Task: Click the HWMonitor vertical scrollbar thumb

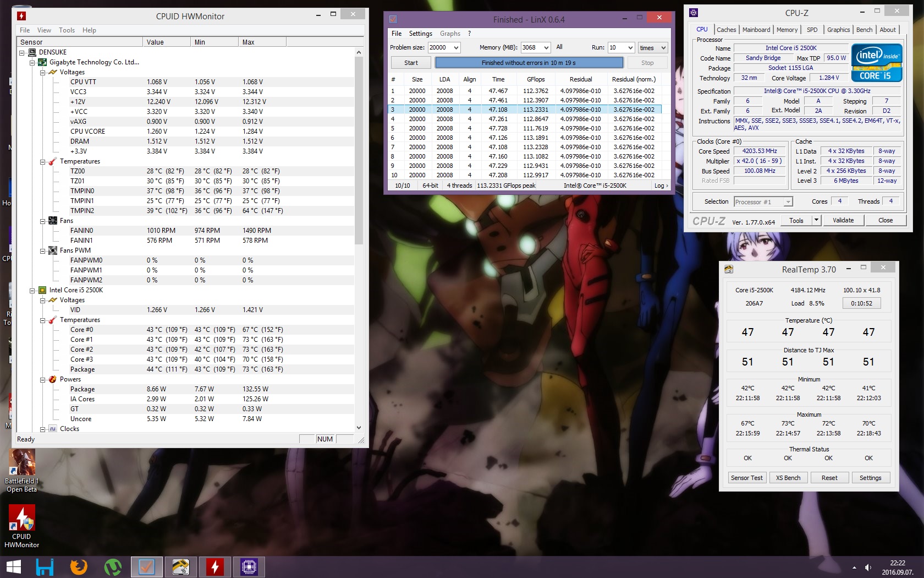Action: tap(359, 150)
